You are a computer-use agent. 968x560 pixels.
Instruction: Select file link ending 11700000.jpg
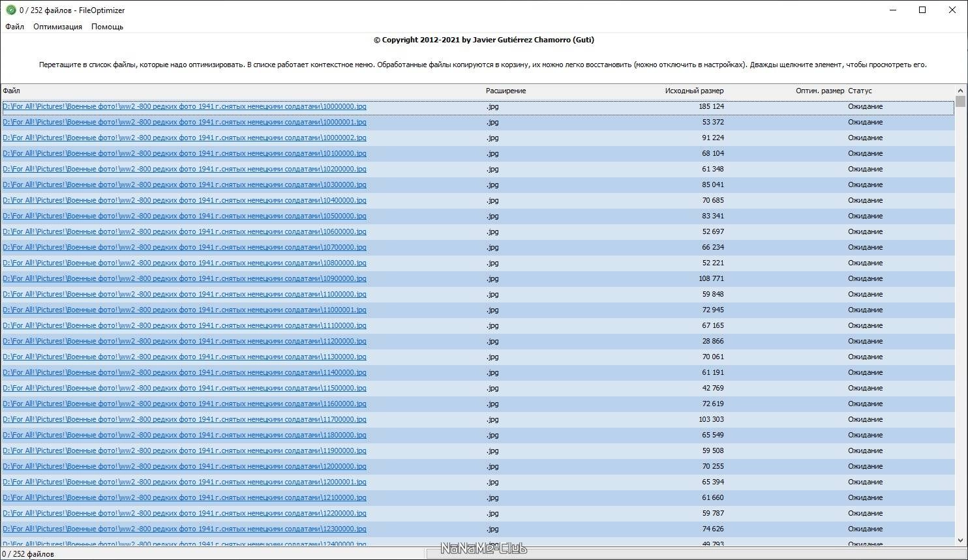click(185, 419)
